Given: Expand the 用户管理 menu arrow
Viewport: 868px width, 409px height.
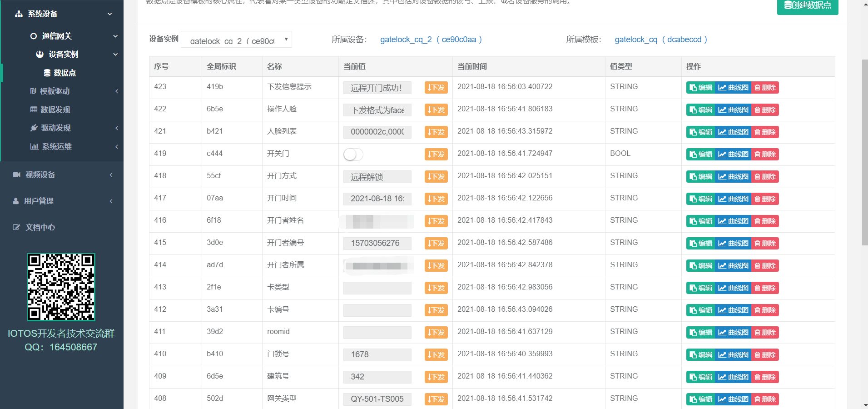Looking at the screenshot, I should pos(111,201).
